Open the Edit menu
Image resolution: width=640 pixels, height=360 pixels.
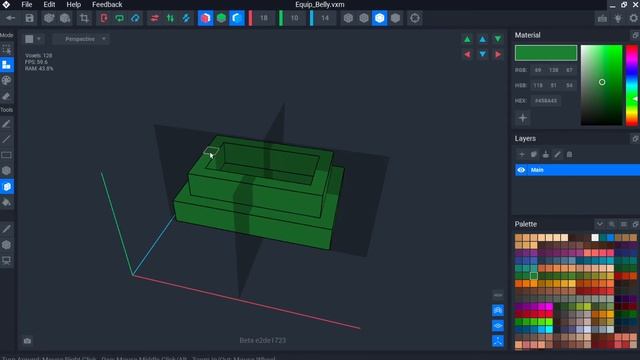(x=49, y=4)
